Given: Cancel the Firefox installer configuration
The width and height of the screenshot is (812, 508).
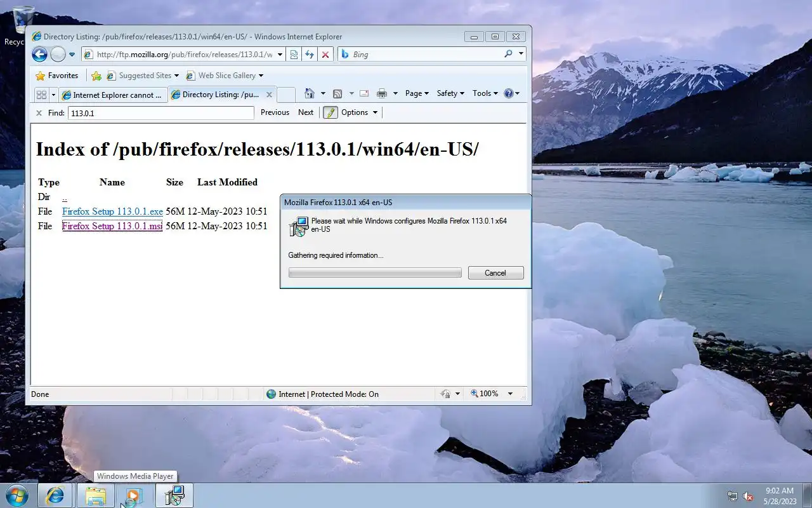Looking at the screenshot, I should (x=495, y=272).
